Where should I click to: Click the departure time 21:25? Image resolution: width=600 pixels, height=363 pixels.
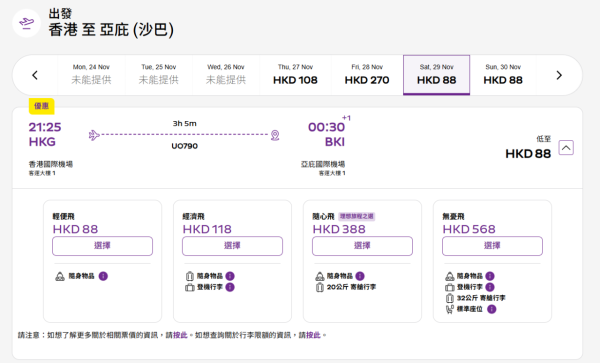[45, 127]
